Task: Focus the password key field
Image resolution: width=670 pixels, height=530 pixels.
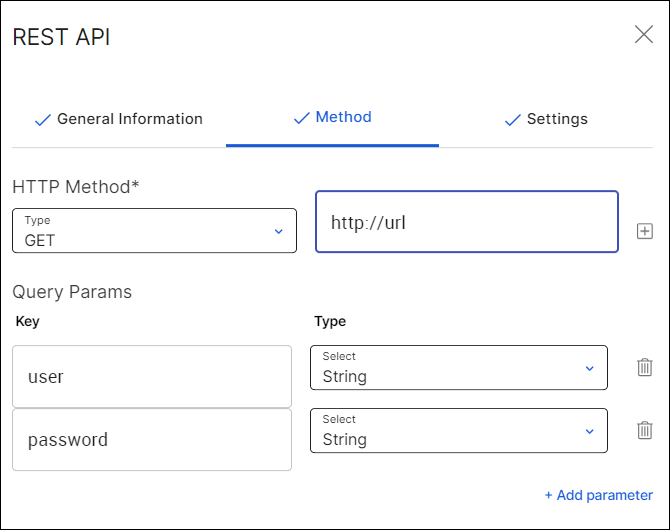Action: click(x=152, y=440)
